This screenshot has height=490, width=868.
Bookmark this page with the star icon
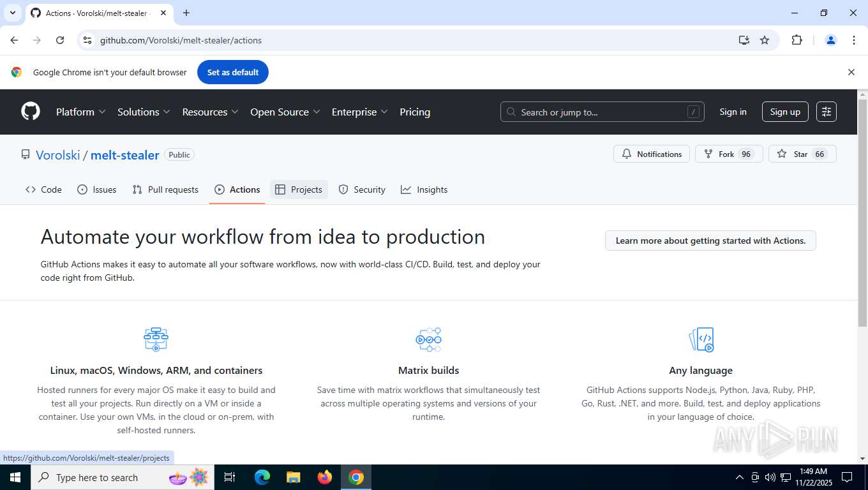[765, 40]
